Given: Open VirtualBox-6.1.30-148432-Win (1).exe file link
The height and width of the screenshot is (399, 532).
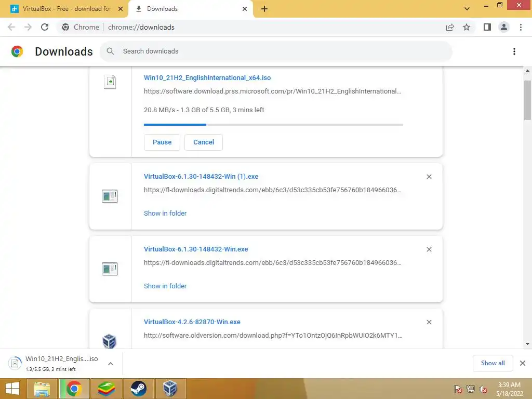Looking at the screenshot, I should [201, 177].
